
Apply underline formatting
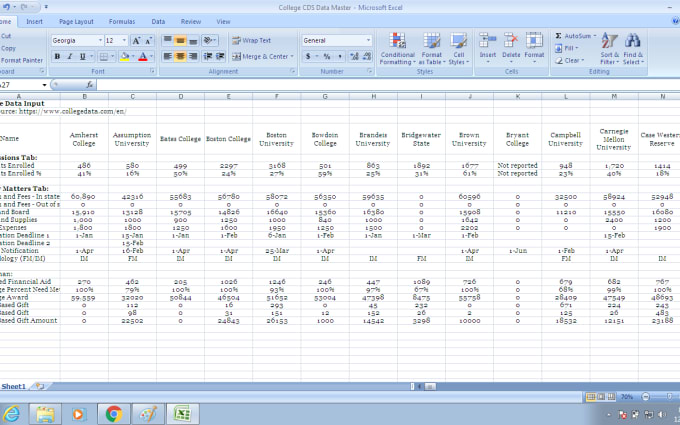82,56
